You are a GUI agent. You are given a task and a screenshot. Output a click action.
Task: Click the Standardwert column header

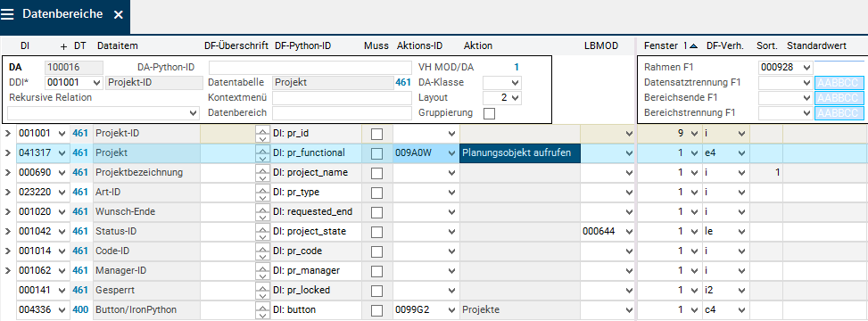[816, 46]
